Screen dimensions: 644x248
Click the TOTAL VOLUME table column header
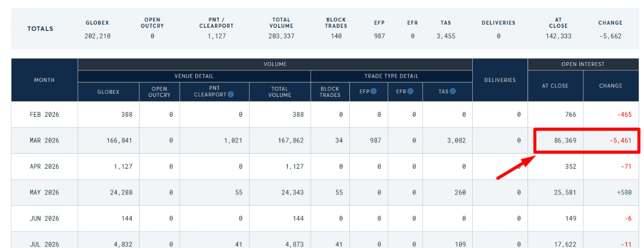click(280, 92)
